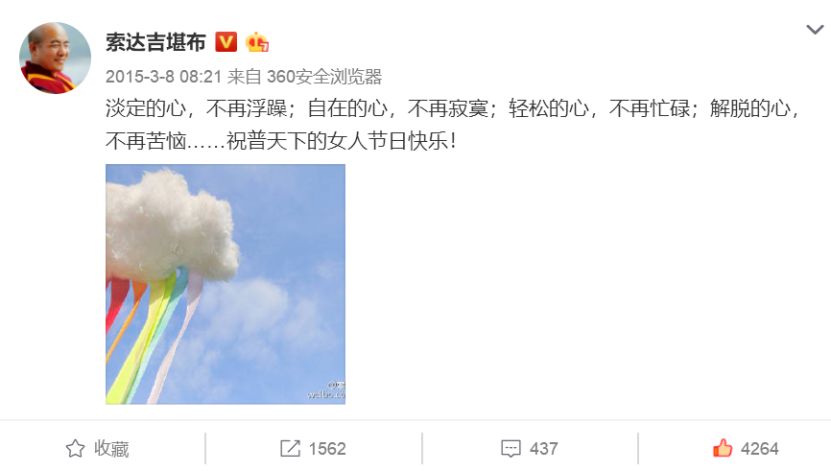Viewport: 831px width, 471px height.
Task: Click the 360安全浏览器 source link
Action: tap(324, 77)
